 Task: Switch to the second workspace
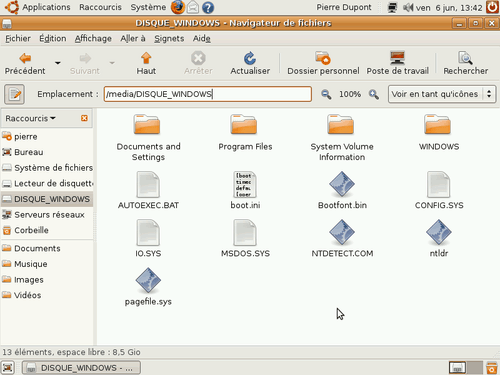(x=475, y=368)
